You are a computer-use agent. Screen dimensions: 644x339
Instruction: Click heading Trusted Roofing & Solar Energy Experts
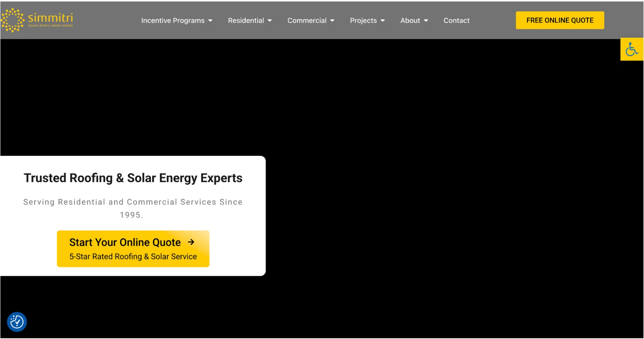click(x=133, y=178)
